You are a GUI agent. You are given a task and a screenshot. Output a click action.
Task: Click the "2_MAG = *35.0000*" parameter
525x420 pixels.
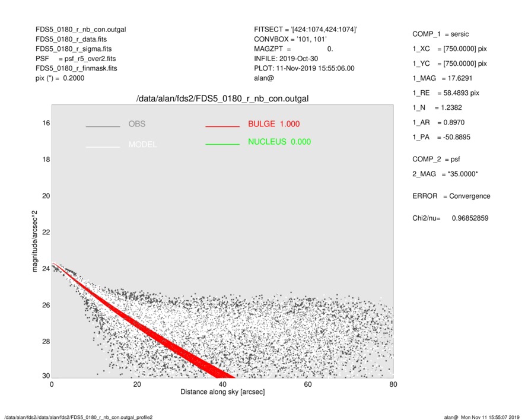pyautogui.click(x=446, y=174)
